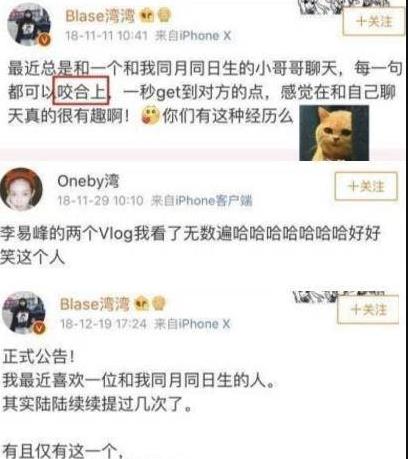
Task: Tap the verified V badge on third post avatar
Action: point(39,328)
